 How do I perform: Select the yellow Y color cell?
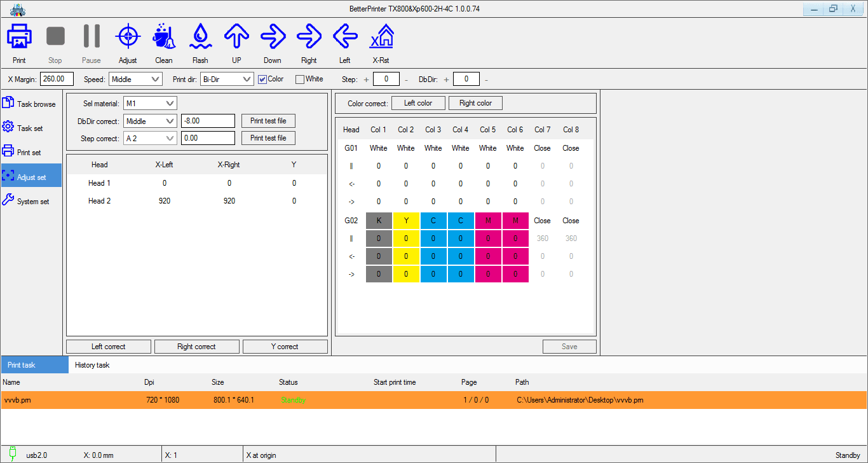pyautogui.click(x=406, y=221)
